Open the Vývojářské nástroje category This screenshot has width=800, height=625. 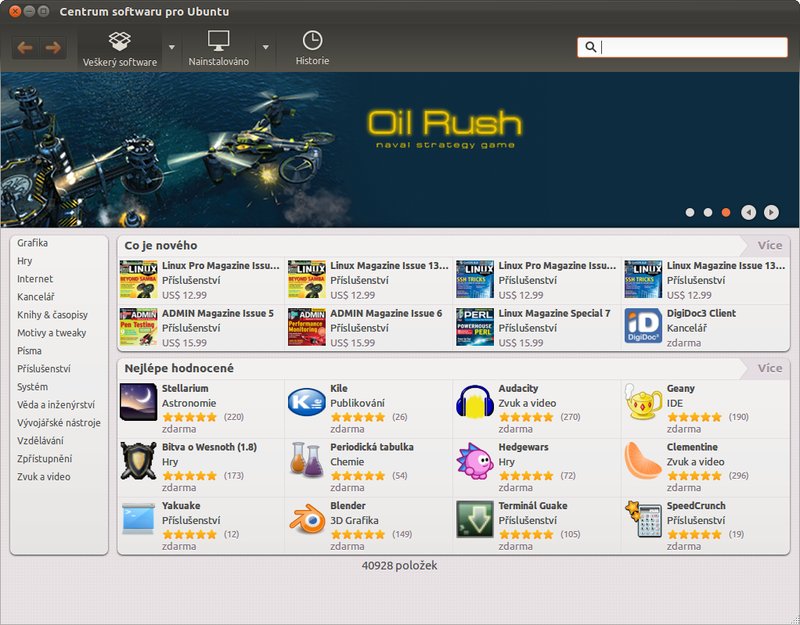click(x=59, y=422)
